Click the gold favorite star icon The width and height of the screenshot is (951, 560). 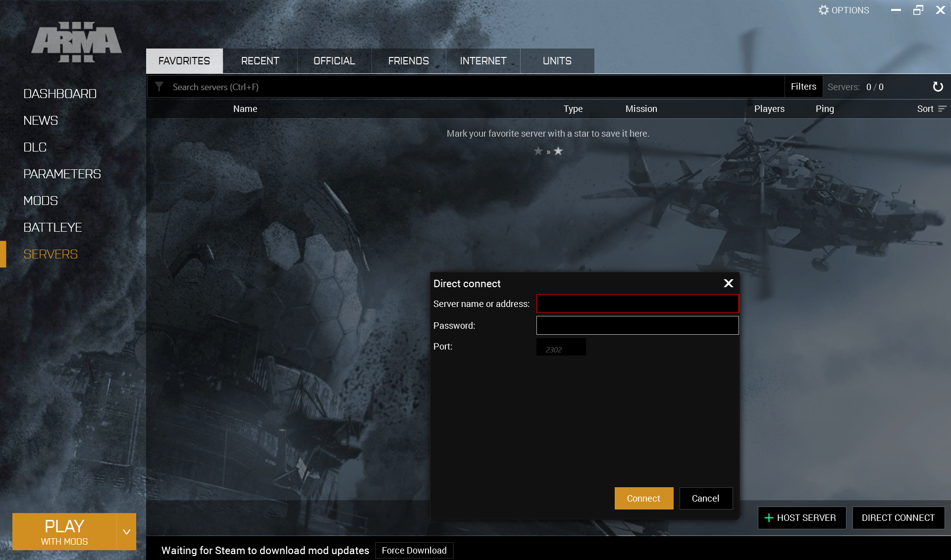(558, 151)
